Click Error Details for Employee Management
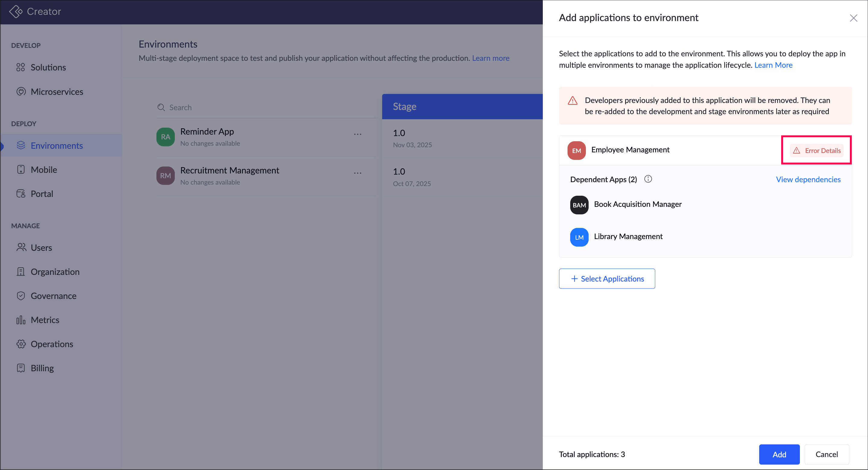 (x=816, y=151)
